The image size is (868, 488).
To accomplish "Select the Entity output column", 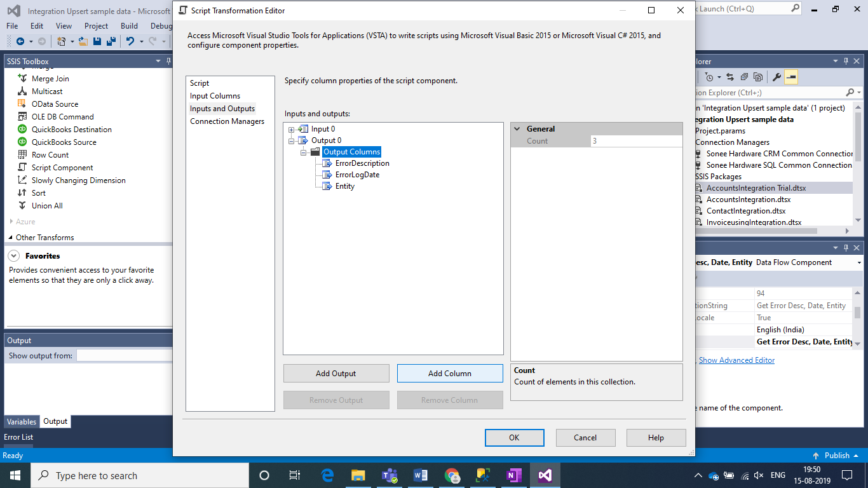I will click(x=345, y=186).
